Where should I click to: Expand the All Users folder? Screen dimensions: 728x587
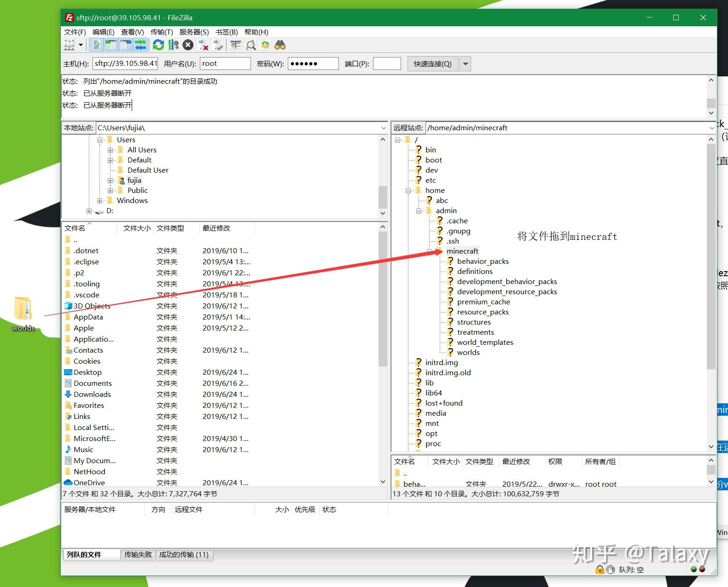click(x=110, y=150)
